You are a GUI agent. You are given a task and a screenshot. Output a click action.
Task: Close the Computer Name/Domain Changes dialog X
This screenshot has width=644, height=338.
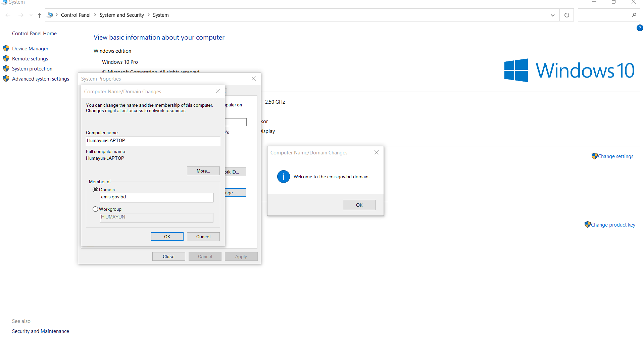[218, 91]
